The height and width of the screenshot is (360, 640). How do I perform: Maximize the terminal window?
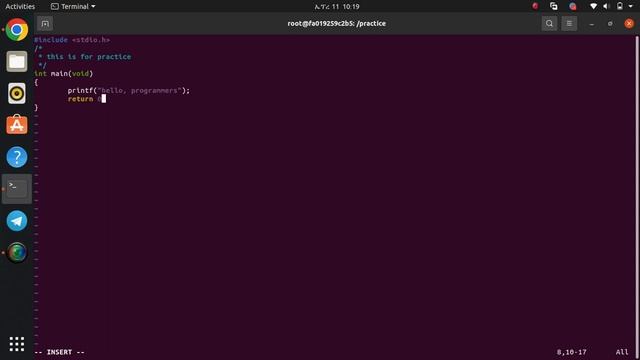point(610,24)
